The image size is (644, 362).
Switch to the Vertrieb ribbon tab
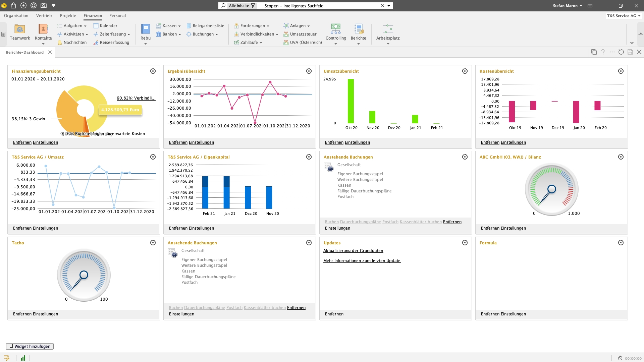[44, 16]
